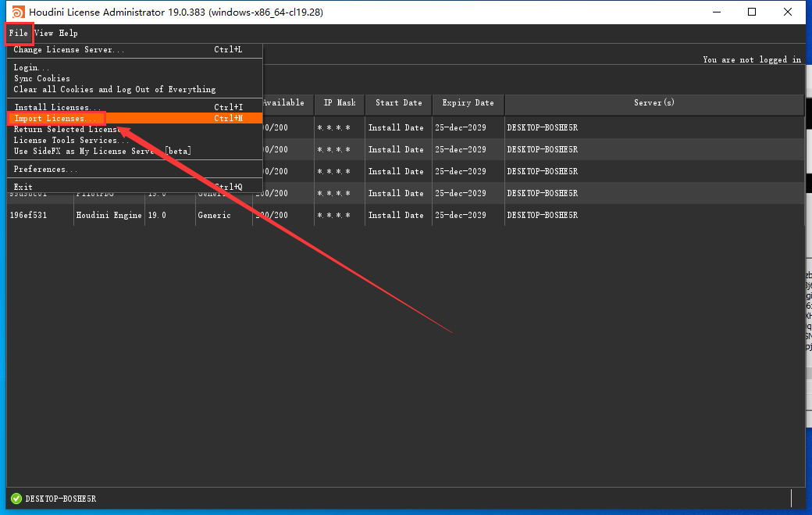Collapse the open File menu
The height and width of the screenshot is (515, 812).
point(19,34)
